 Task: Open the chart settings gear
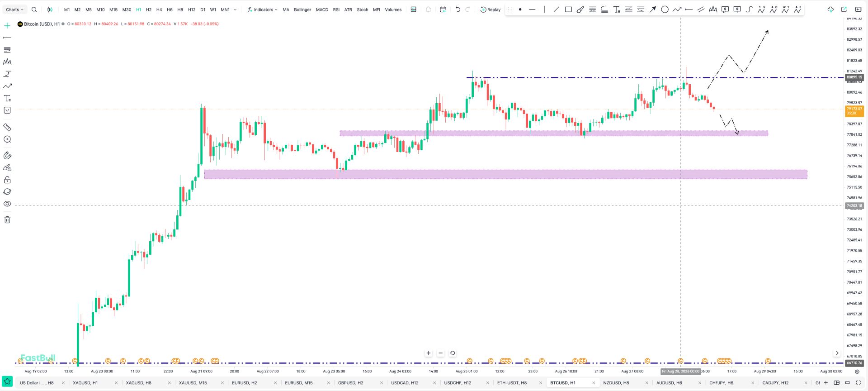[857, 372]
